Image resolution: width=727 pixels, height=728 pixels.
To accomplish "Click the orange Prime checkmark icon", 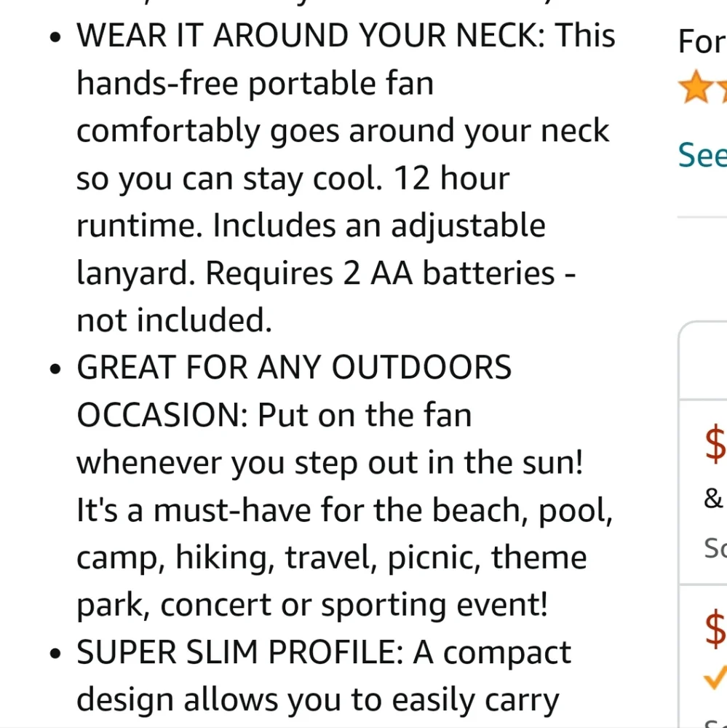I will [x=716, y=677].
